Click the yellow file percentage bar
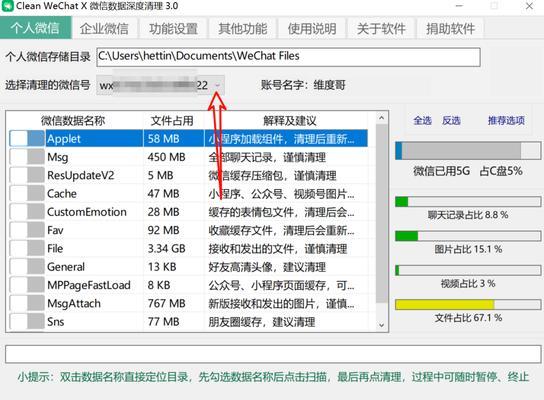544x400 pixels. click(468, 305)
